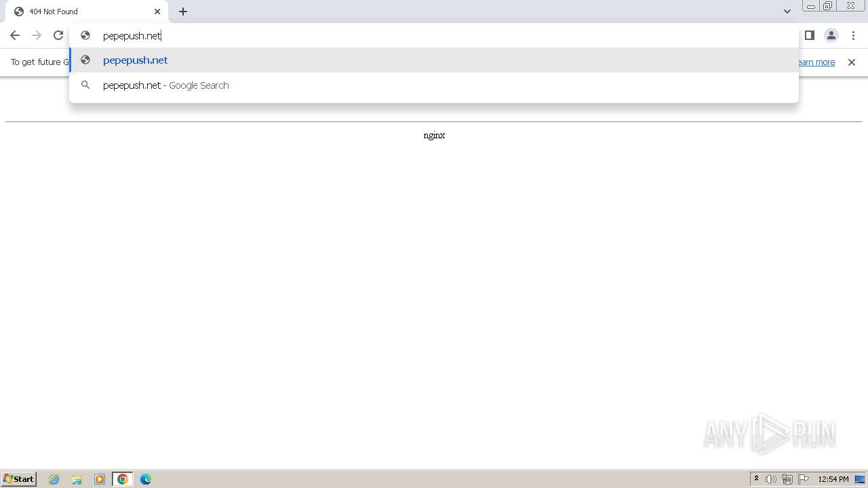
Task: Click the nginx text on page
Action: [x=434, y=136]
